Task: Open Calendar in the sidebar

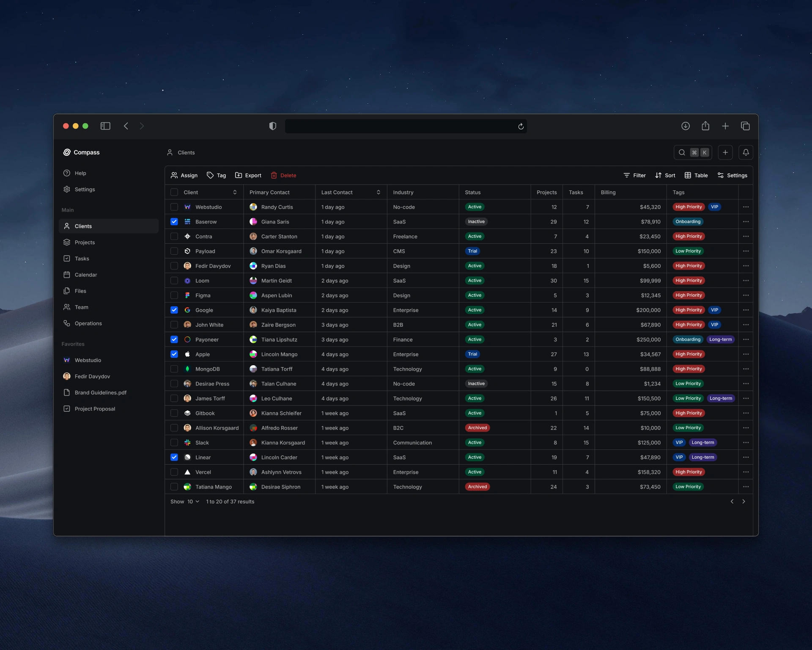Action: click(85, 275)
